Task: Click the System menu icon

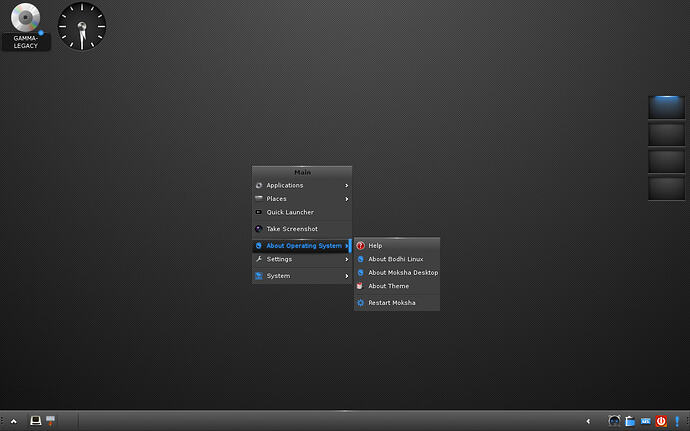Action: [259, 276]
